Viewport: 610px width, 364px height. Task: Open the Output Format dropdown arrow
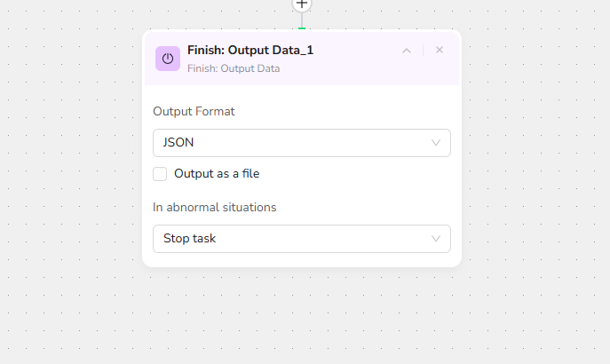point(436,143)
